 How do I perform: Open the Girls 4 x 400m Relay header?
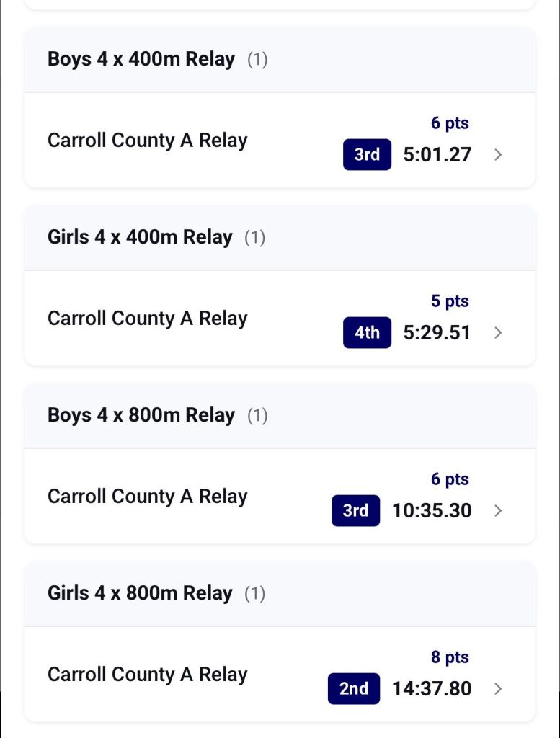point(140,237)
